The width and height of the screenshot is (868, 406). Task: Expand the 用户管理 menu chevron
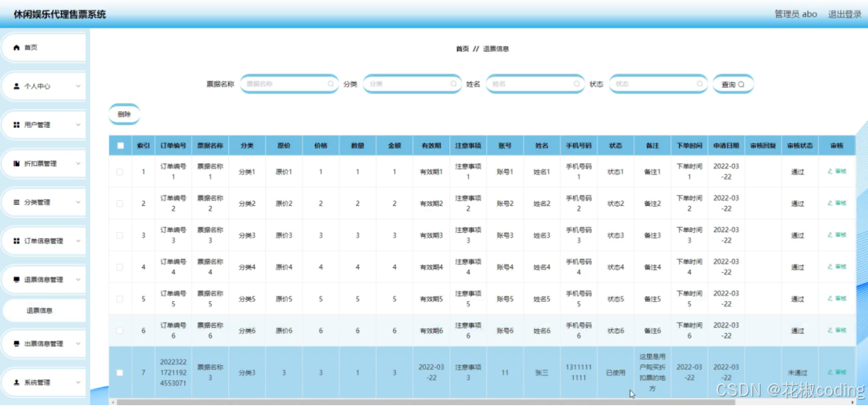pos(78,125)
